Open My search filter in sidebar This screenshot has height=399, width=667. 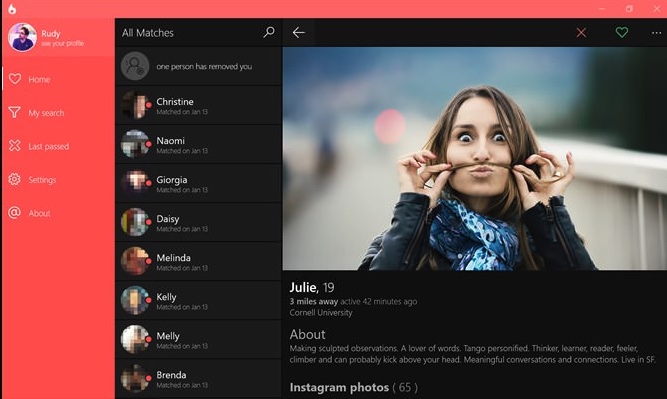coord(58,113)
